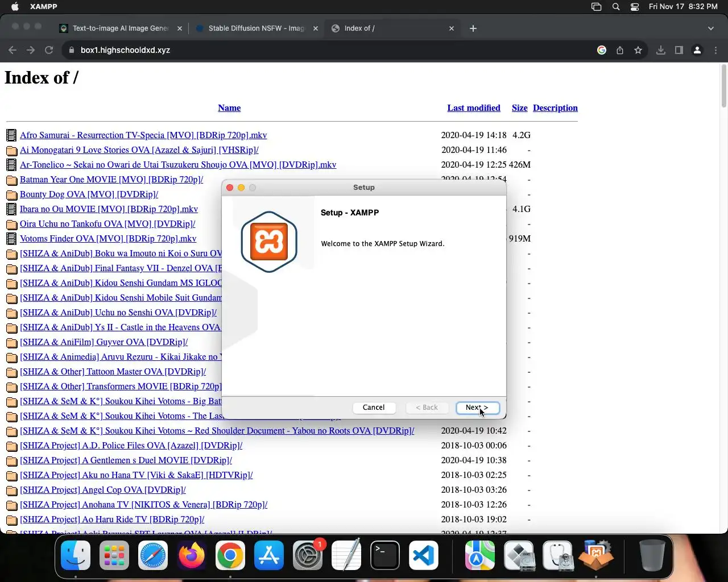
Task: Open Anohana TV folder link
Action: (x=144, y=505)
